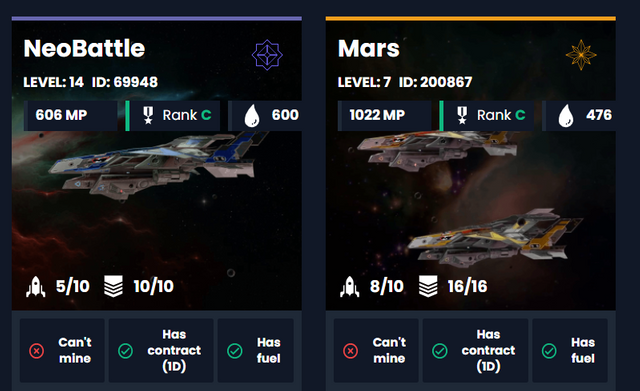Click the purple faction emblem on NeoBattle
This screenshot has width=640, height=391.
click(267, 55)
